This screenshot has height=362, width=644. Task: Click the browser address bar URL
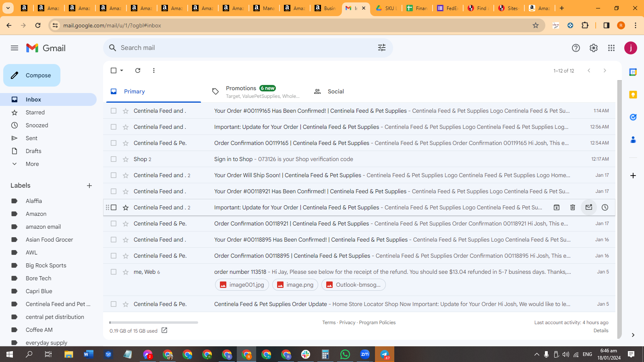[112, 25]
